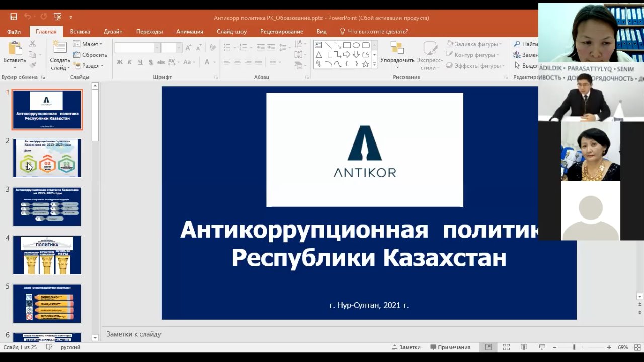Select the triangle shape in shapes gallery
The height and width of the screenshot is (362, 644).
318,54
